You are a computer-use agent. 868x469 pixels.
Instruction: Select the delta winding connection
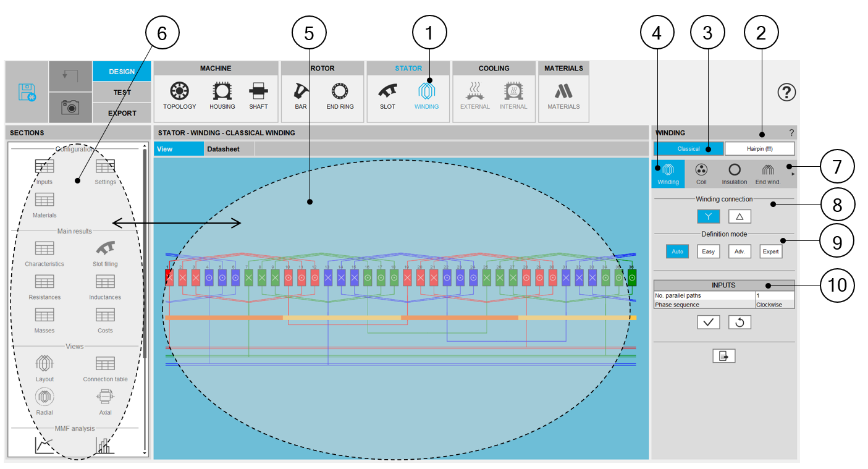tap(739, 216)
